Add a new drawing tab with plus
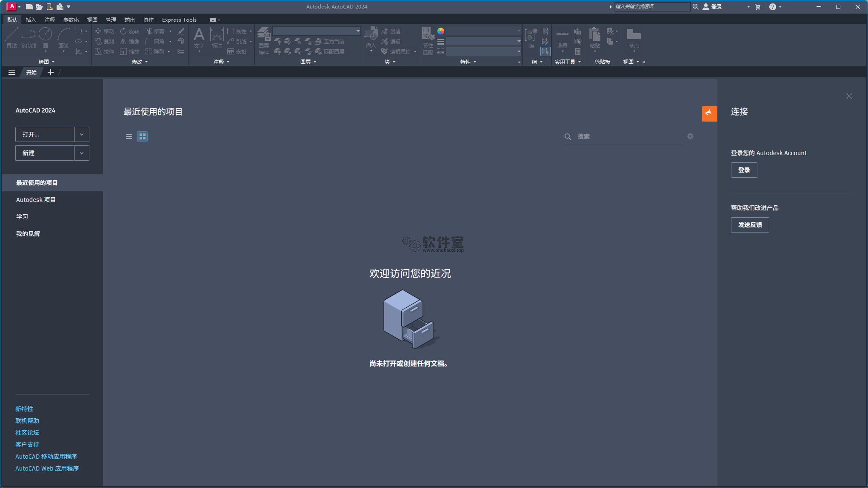868x488 pixels. pos(51,72)
